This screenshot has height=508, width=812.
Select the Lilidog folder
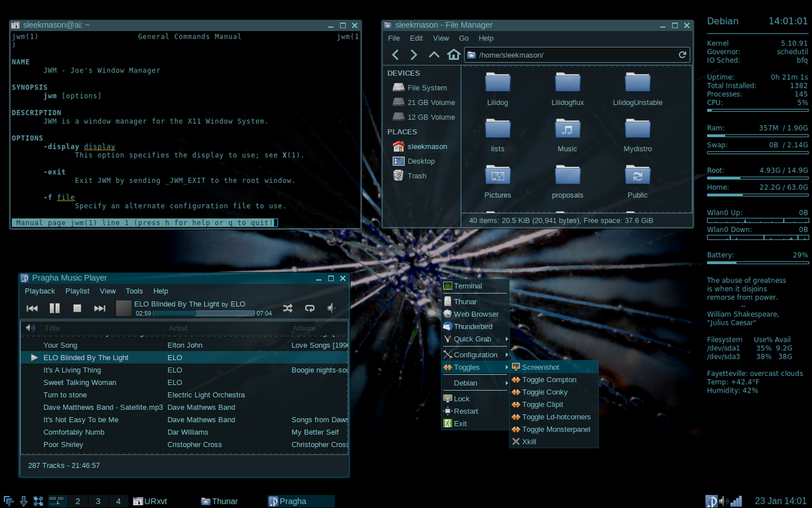(498, 89)
